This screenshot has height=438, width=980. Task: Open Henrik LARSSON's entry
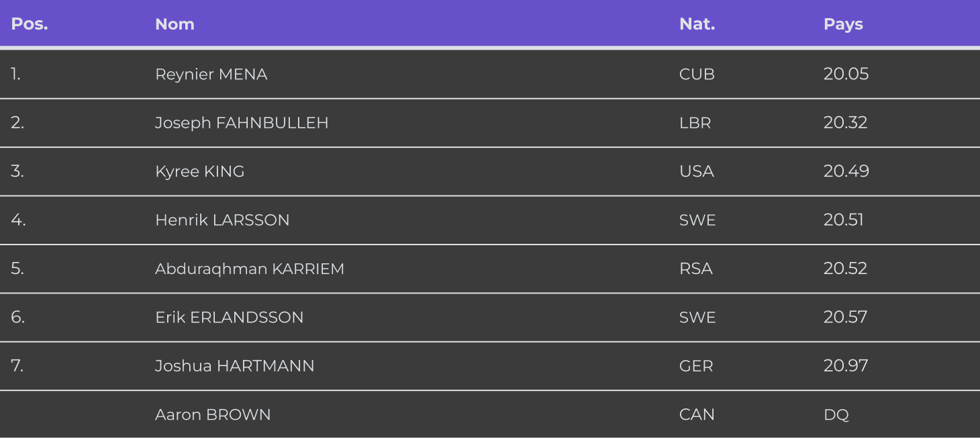click(x=222, y=220)
